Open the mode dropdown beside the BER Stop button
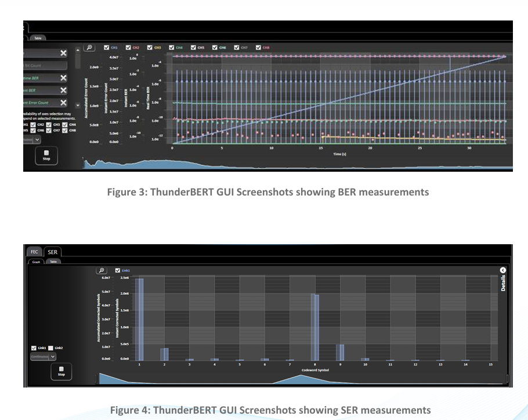The height and width of the screenshot is (420, 528). coord(32,139)
